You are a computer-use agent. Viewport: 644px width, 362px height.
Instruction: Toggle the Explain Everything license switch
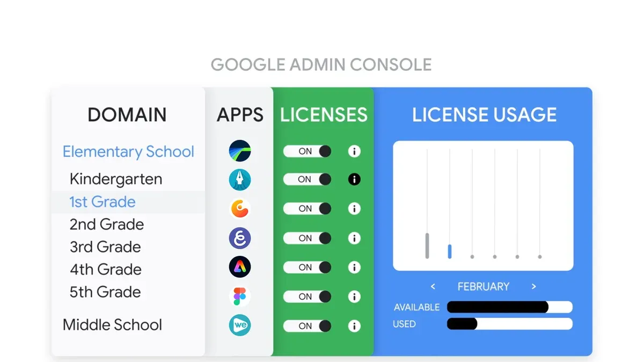click(308, 238)
